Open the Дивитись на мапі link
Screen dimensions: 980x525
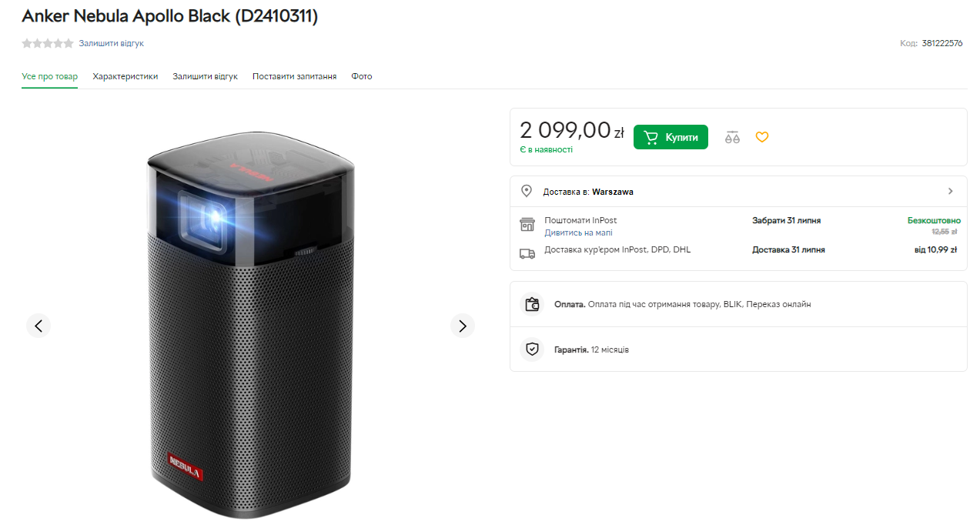point(578,232)
